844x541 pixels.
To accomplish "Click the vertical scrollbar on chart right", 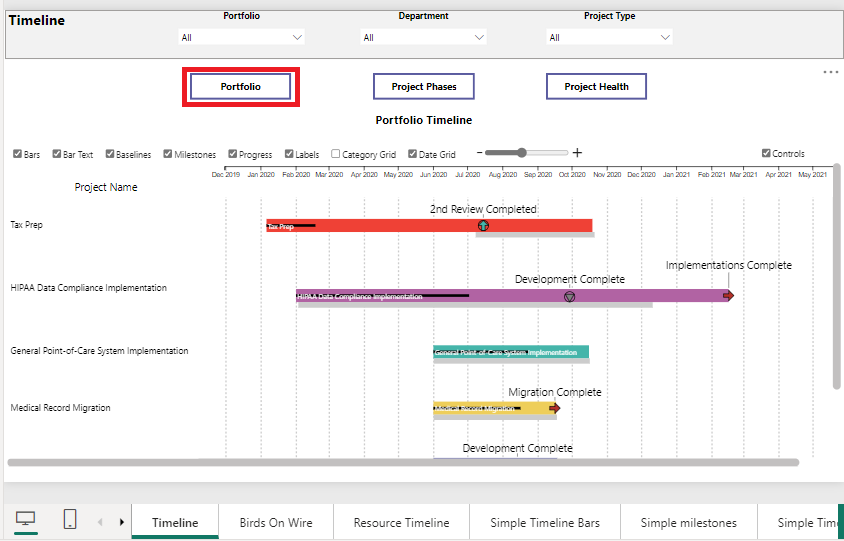I will pos(836,276).
